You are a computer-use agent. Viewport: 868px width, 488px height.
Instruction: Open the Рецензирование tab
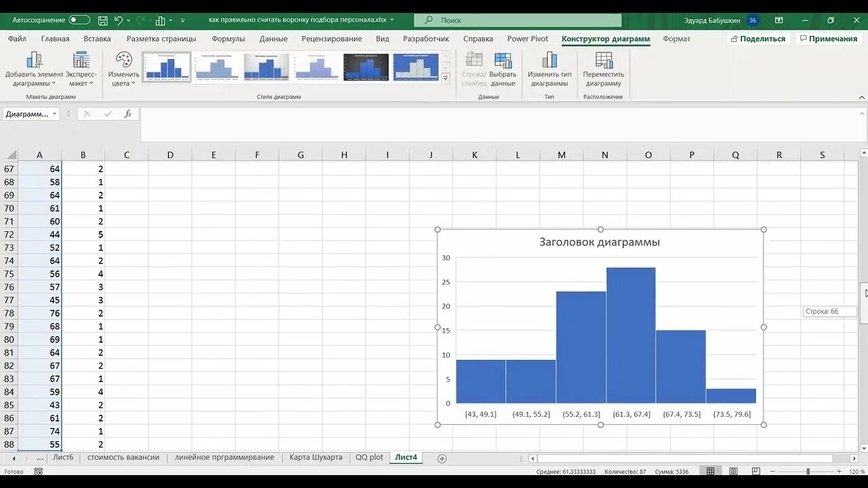[x=332, y=39]
